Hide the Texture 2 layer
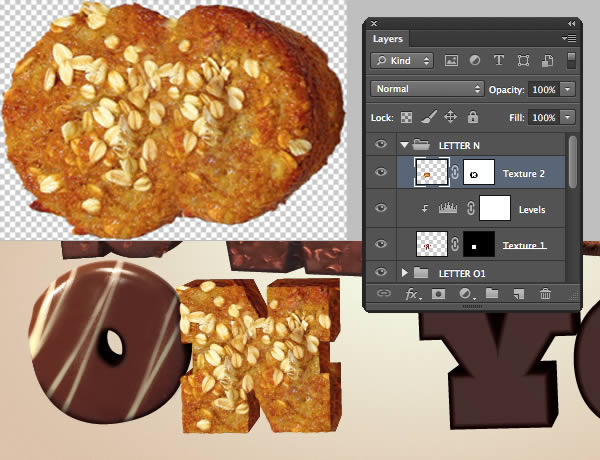 381,172
